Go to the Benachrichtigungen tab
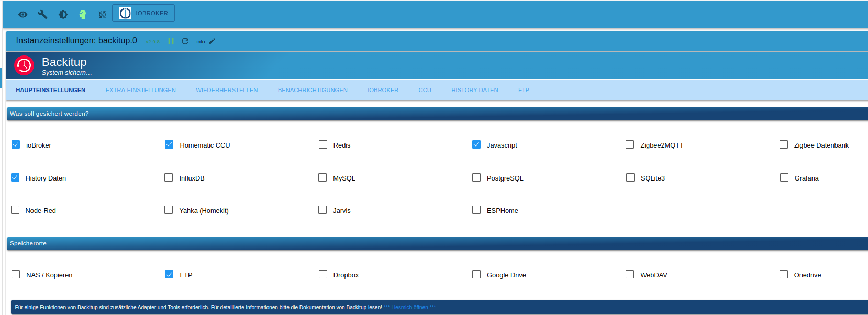This screenshot has height=315, width=868. click(x=313, y=90)
